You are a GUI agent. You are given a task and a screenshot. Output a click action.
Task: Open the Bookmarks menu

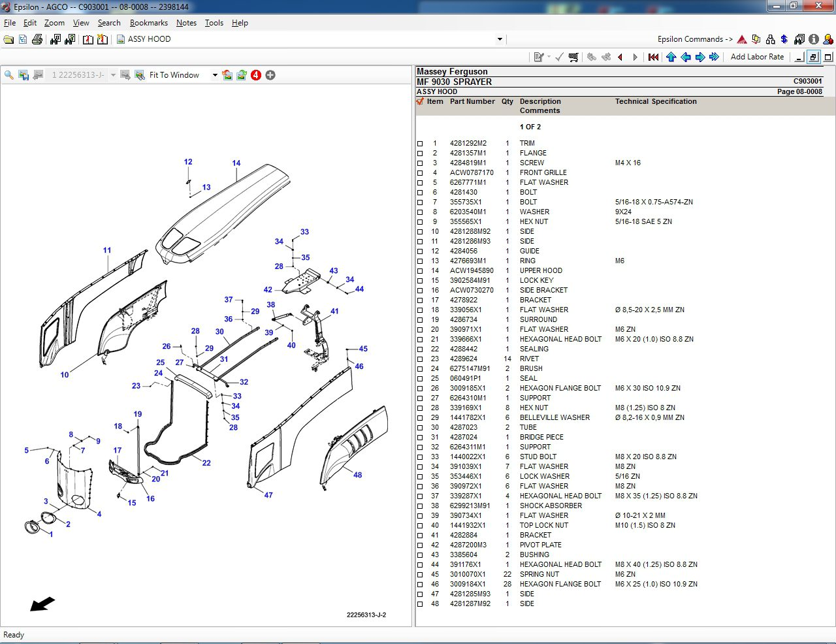(148, 23)
